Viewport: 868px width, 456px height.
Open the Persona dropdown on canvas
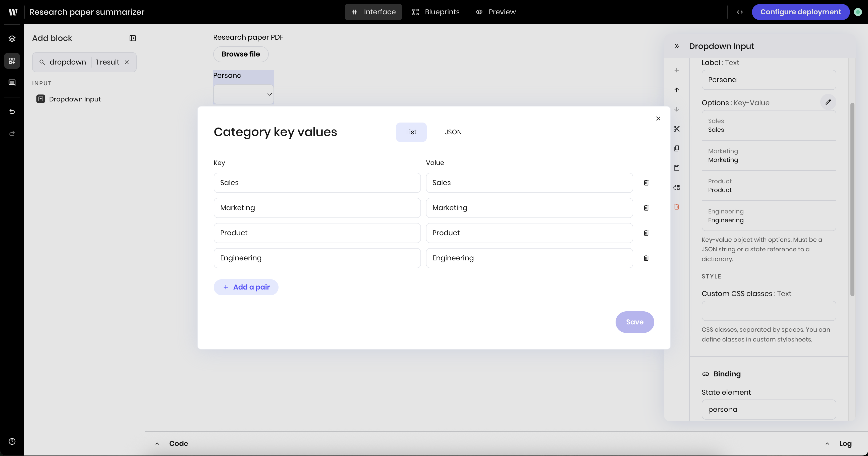click(243, 94)
